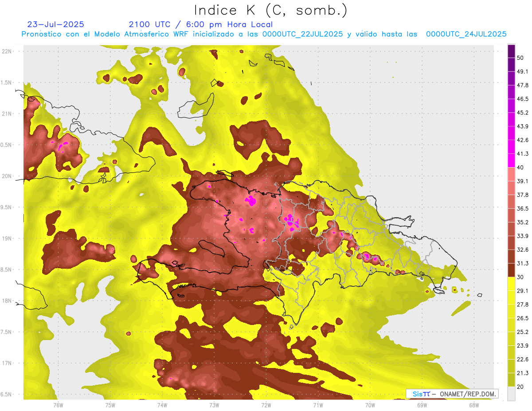
Task: Click colorbar value "20"
Action: coord(520,387)
